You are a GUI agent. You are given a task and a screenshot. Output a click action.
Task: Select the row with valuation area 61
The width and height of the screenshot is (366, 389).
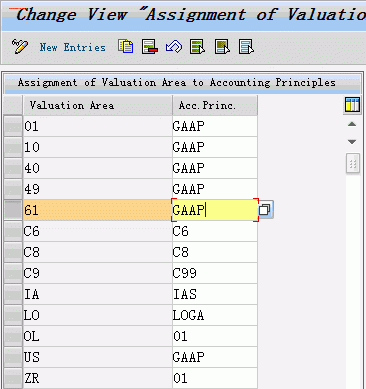13,210
